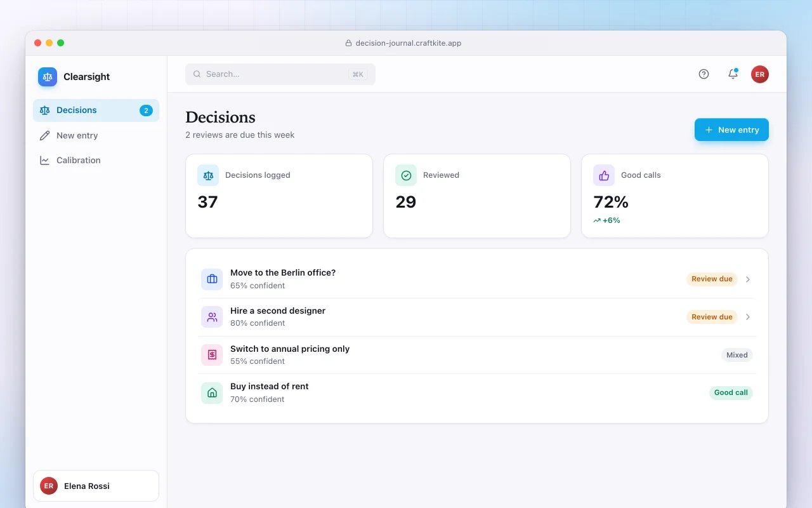Focus the Search input field
The image size is (812, 508).
coord(280,74)
